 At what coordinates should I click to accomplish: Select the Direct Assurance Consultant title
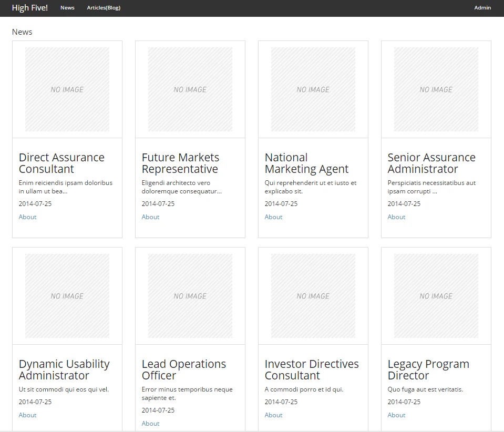click(x=61, y=163)
